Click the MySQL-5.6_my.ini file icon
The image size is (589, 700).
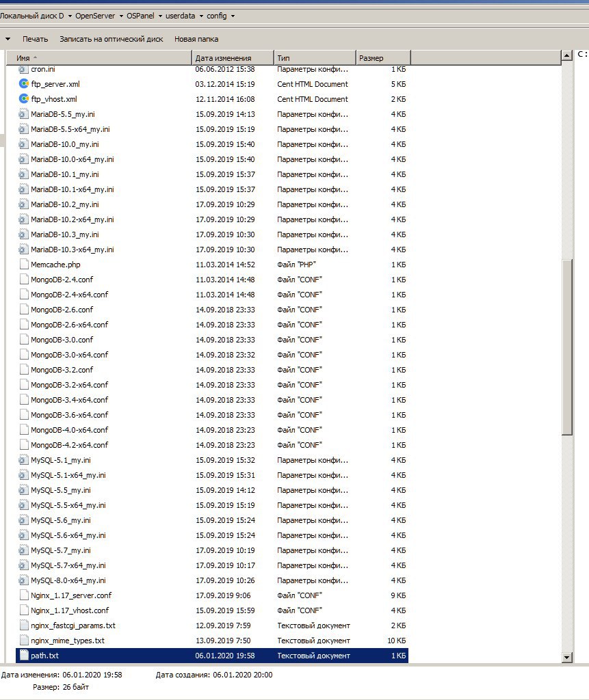24,520
